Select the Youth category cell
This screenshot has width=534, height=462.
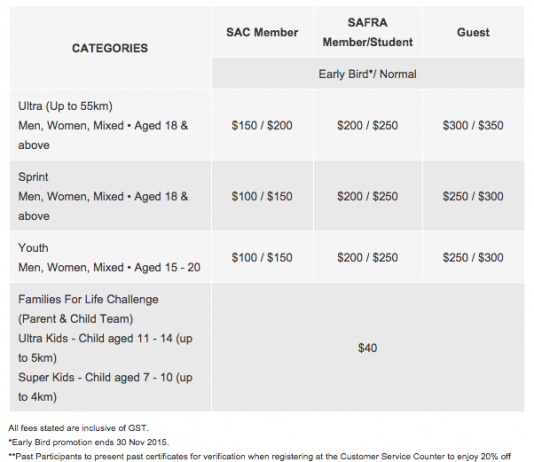click(x=110, y=257)
